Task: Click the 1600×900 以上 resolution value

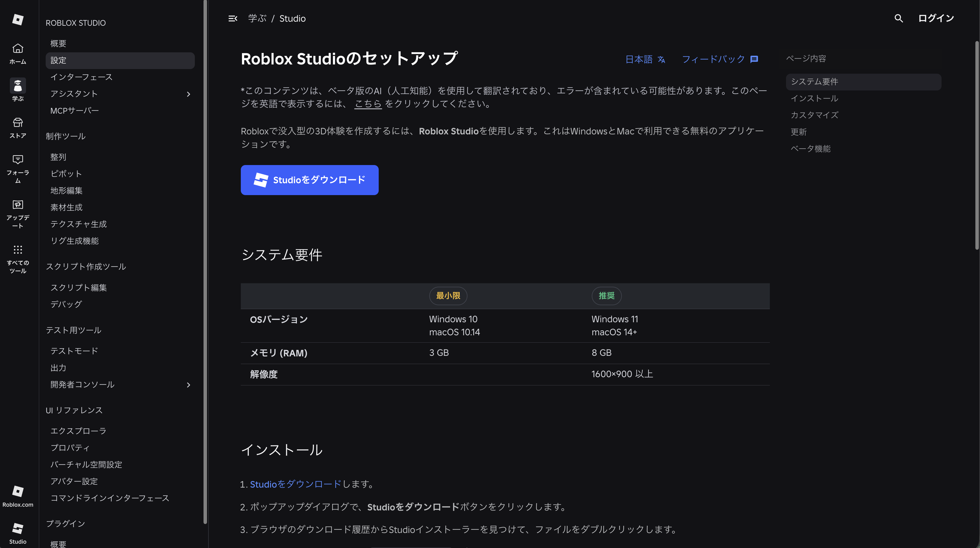Action: (622, 374)
